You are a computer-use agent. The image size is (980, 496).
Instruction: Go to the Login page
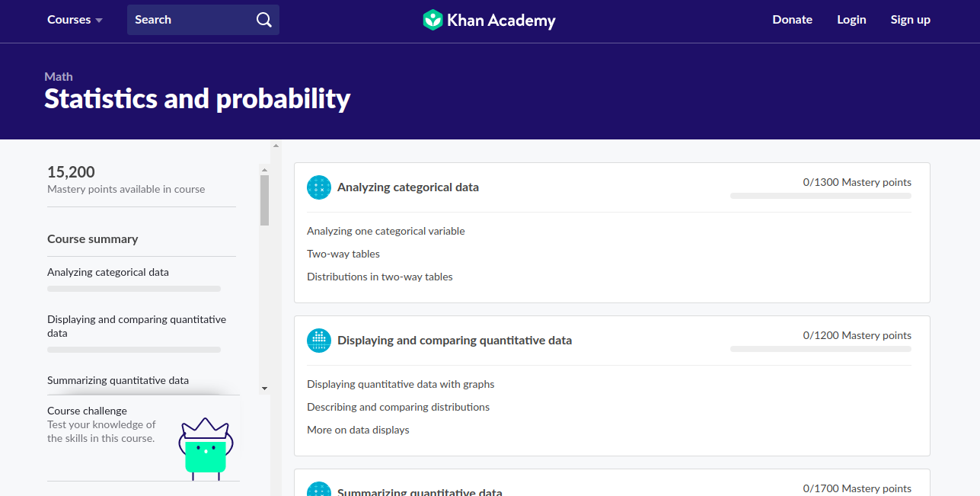coord(851,20)
